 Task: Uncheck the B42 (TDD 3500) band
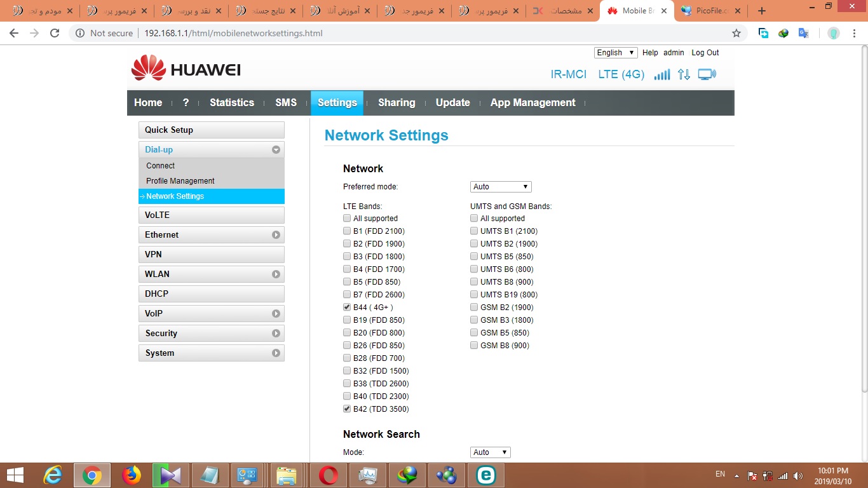(x=347, y=409)
